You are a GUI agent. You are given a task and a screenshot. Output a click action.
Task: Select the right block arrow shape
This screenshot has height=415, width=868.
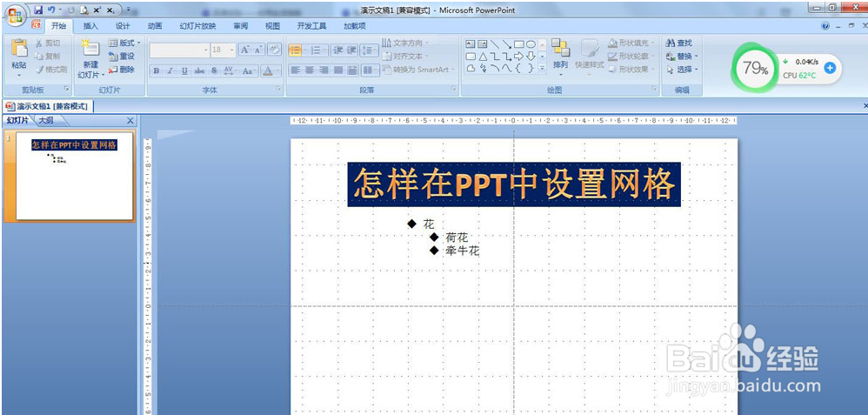pos(518,56)
